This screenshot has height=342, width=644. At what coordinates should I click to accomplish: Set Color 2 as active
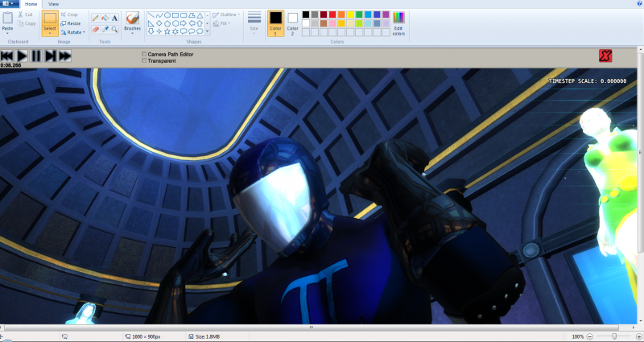(292, 23)
